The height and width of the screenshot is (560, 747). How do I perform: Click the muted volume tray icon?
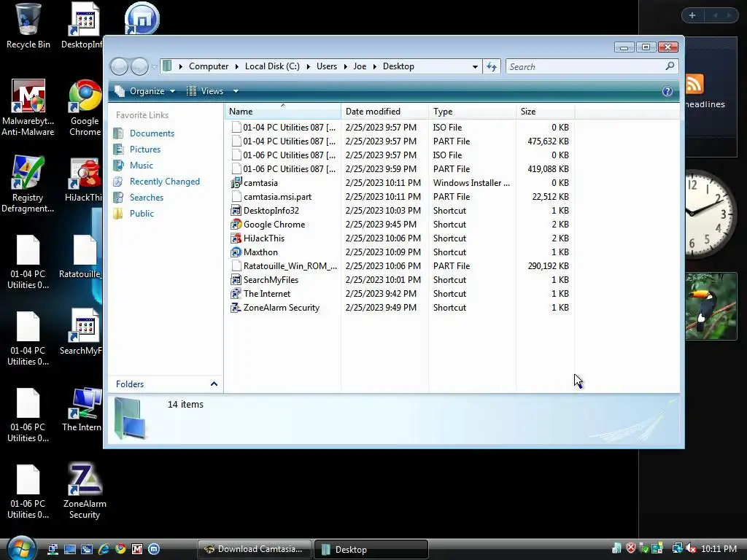click(x=691, y=548)
